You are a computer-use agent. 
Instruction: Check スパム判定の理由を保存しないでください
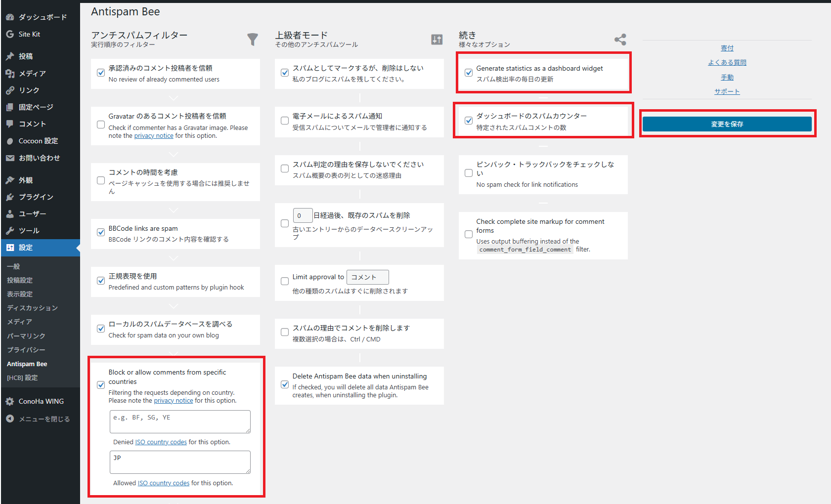(x=285, y=168)
